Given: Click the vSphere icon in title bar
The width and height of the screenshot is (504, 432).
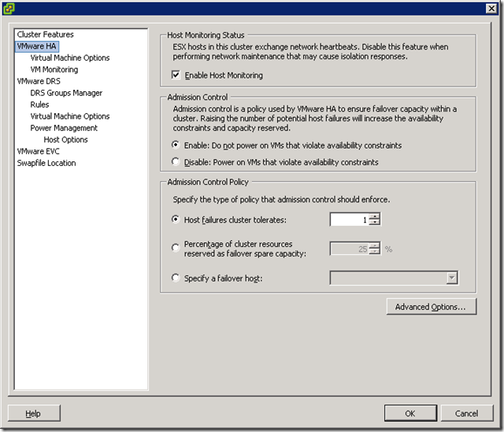Looking at the screenshot, I should pyautogui.click(x=9, y=9).
